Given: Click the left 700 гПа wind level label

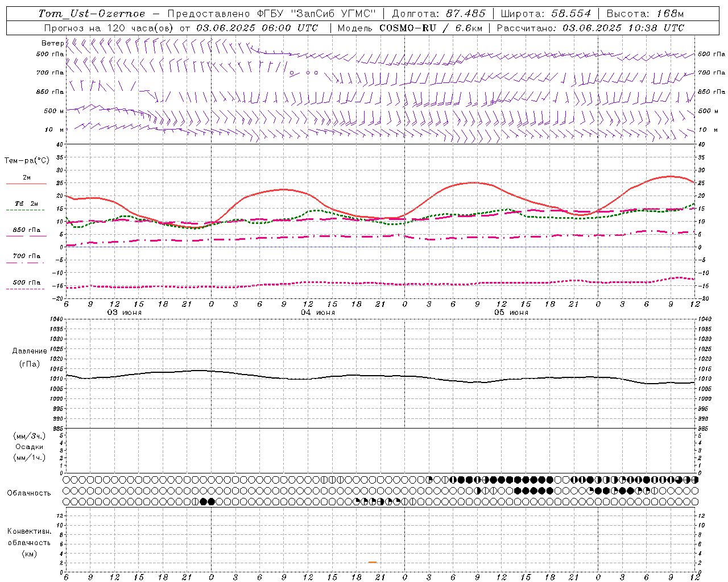Looking at the screenshot, I should tap(50, 73).
